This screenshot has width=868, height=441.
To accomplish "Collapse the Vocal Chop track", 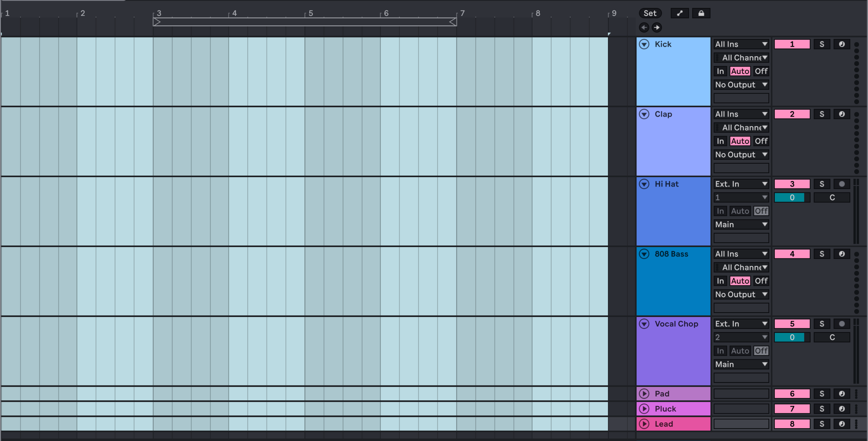I will click(x=644, y=324).
